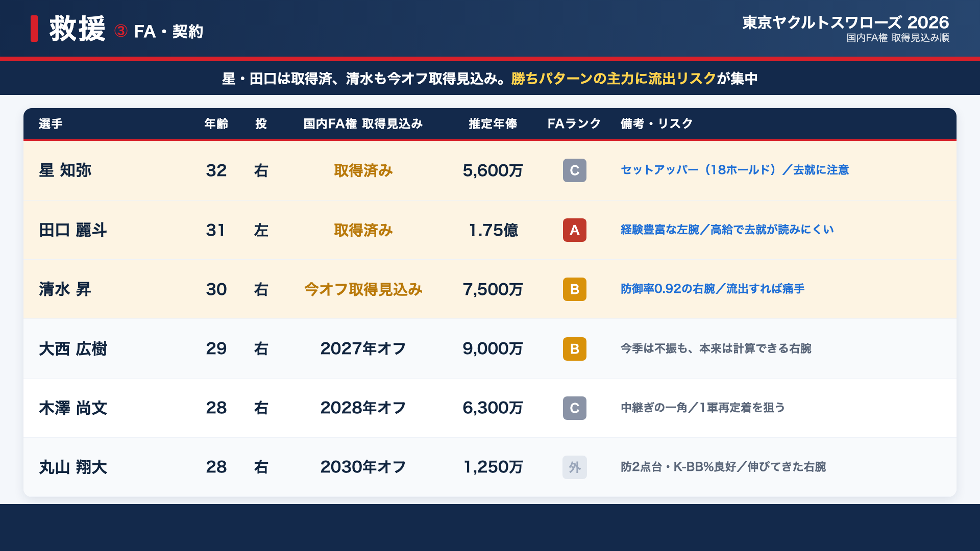The height and width of the screenshot is (551, 980).
Task: Click the 2028年オフ cell
Action: tap(363, 408)
